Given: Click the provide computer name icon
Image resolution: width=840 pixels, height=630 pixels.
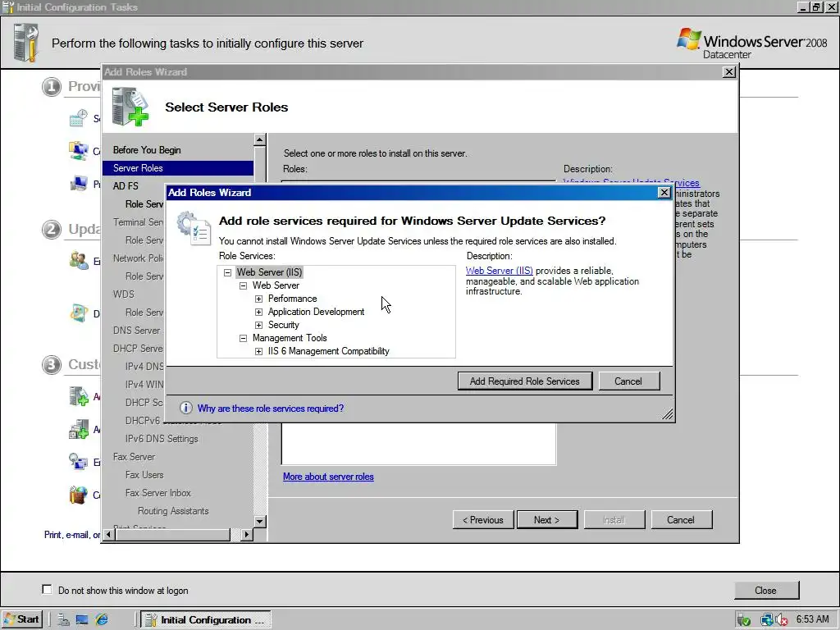Looking at the screenshot, I should pyautogui.click(x=78, y=185).
